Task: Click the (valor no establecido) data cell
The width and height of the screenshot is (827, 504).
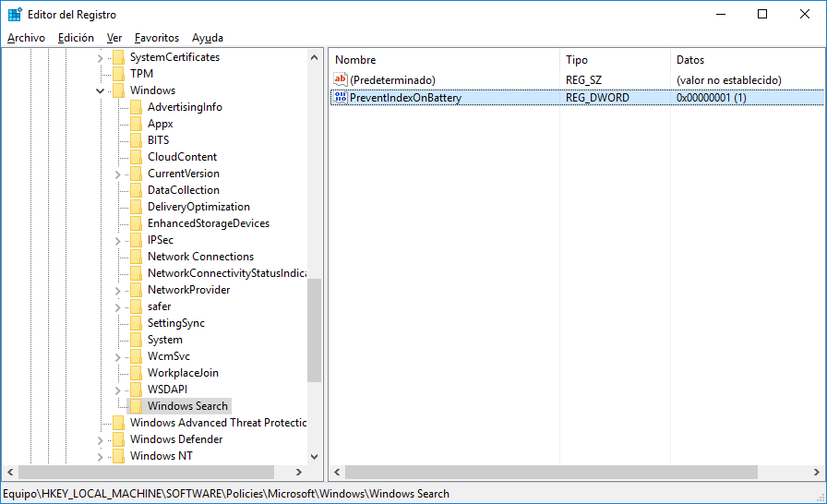Action: tap(729, 80)
